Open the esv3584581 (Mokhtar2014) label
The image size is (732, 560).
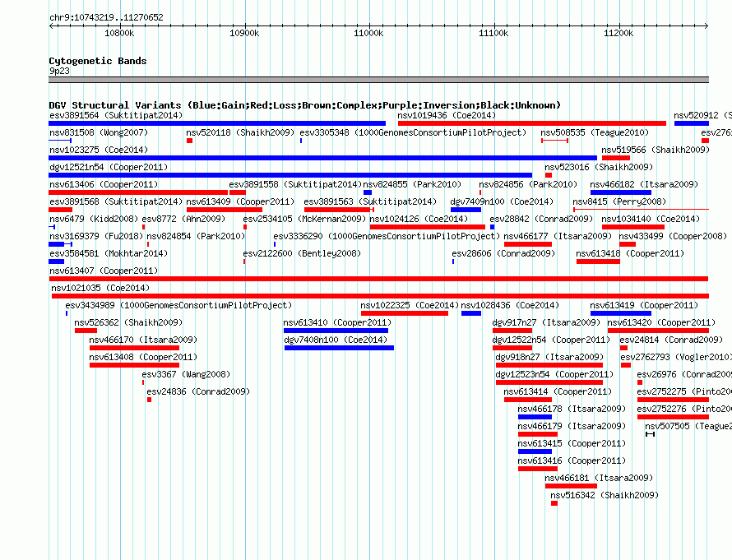tap(109, 253)
